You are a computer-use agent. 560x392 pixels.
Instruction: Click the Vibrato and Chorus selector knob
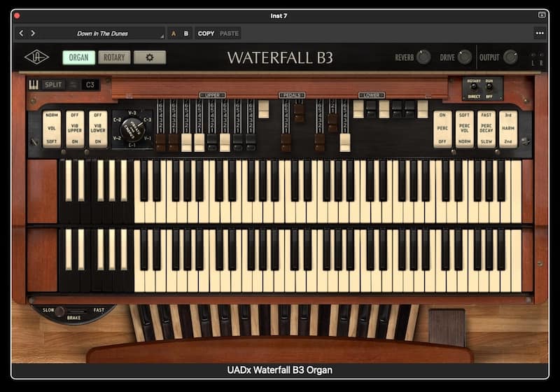[132, 129]
